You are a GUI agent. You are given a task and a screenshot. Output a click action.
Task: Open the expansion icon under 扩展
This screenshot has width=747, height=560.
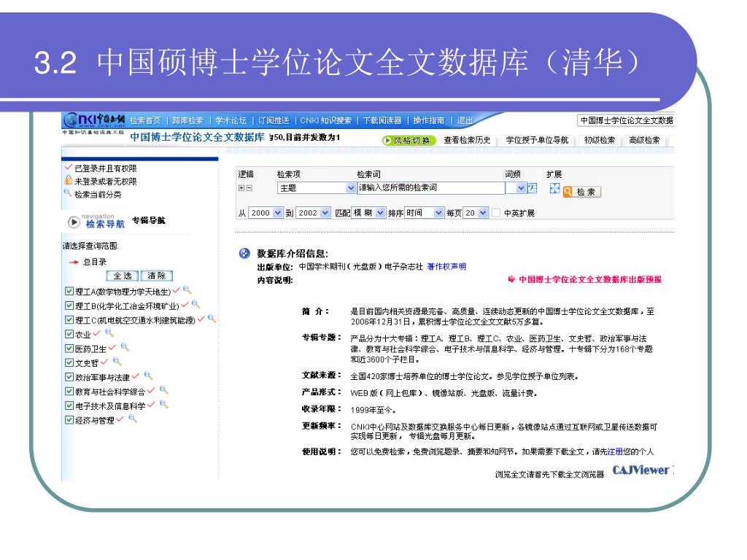(x=554, y=188)
